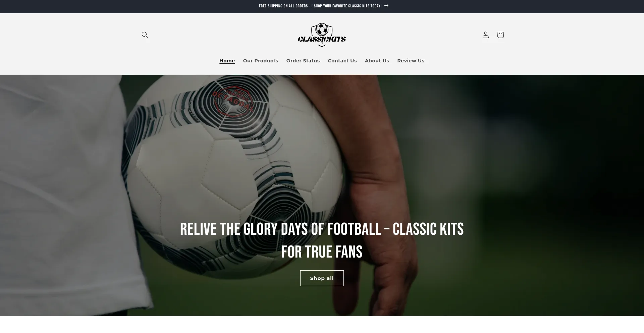Image resolution: width=644 pixels, height=333 pixels.
Task: Click the 'For True Fans' heading line
Action: click(x=322, y=252)
